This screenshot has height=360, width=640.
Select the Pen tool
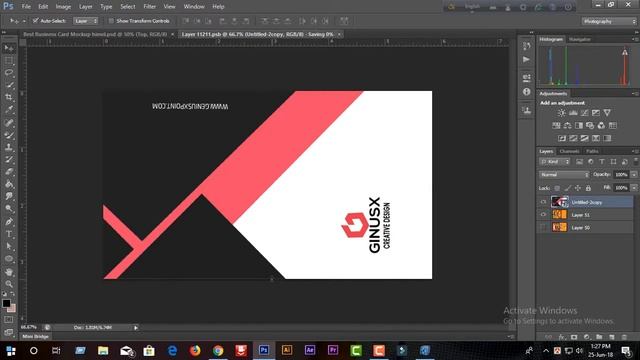pos(9,222)
